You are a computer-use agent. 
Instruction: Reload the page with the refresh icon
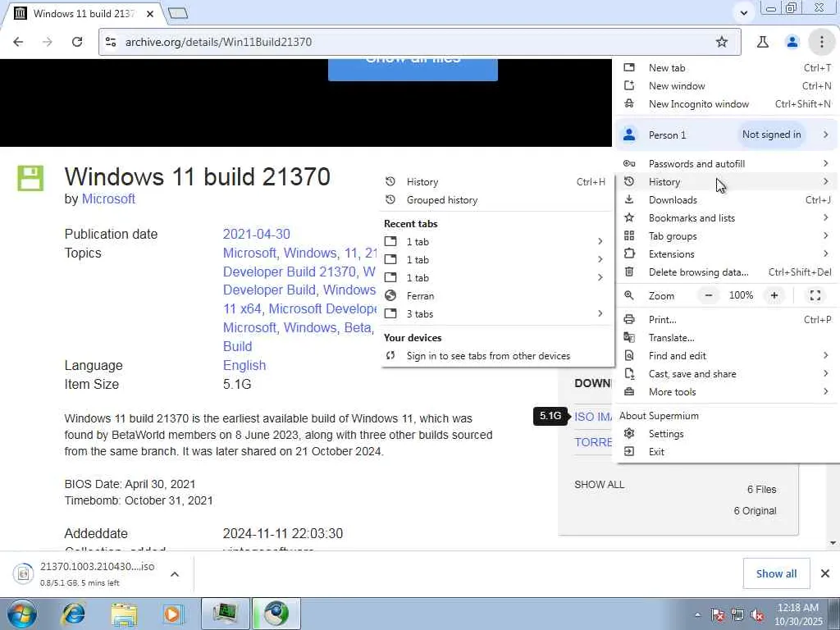(x=77, y=42)
